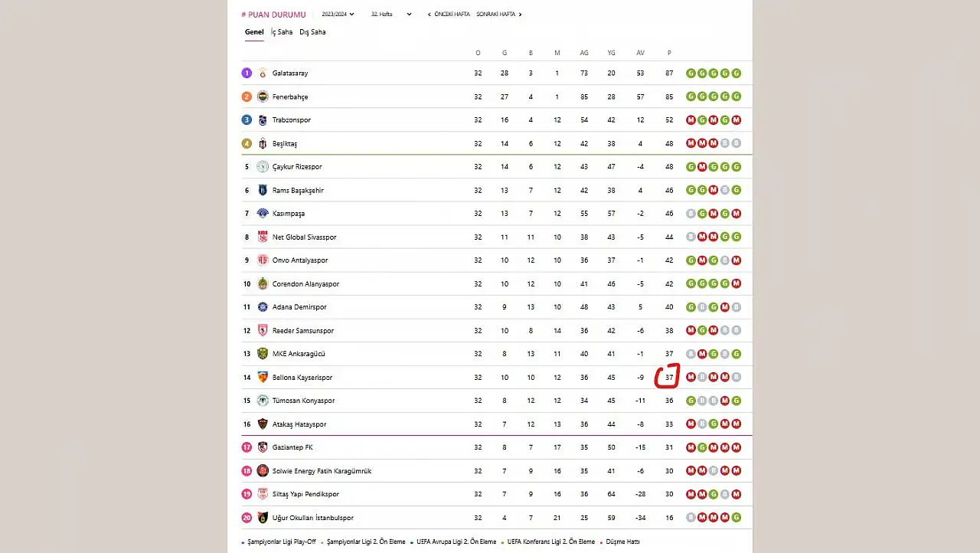Go to Sonraki Hafta
980x553 pixels.
tap(499, 15)
